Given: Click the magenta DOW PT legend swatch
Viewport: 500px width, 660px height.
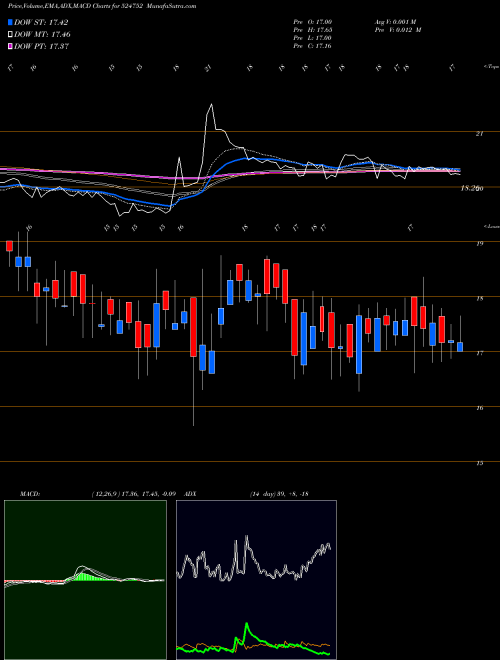Looking at the screenshot, I should point(10,46).
